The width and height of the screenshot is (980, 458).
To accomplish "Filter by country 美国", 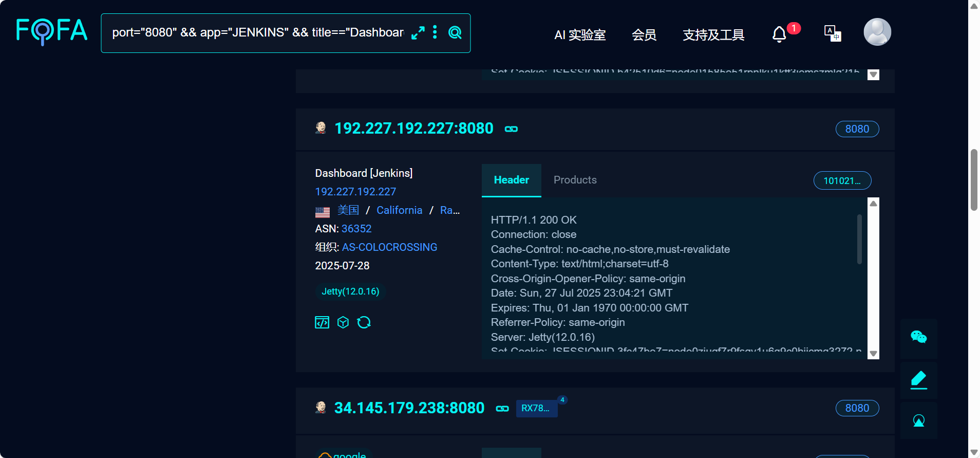I will [x=348, y=210].
